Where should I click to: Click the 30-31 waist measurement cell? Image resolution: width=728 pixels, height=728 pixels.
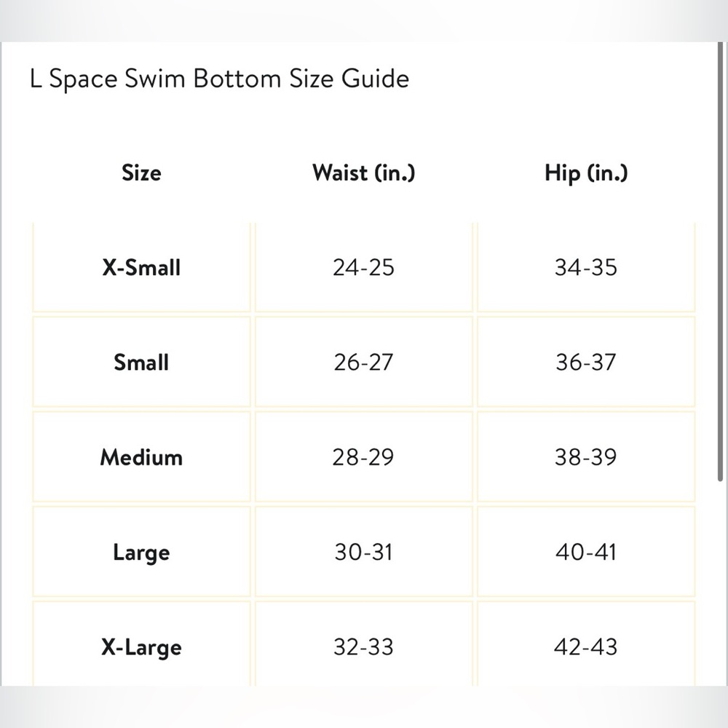(x=363, y=552)
